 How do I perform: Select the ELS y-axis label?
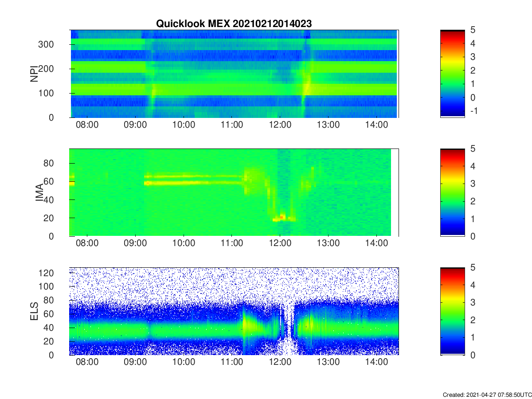pos(34,311)
